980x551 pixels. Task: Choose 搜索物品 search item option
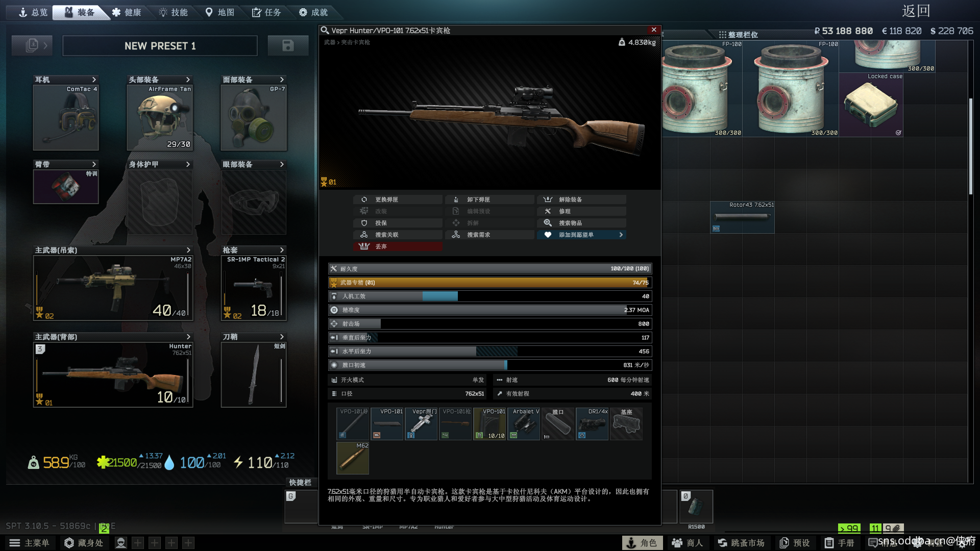(581, 223)
